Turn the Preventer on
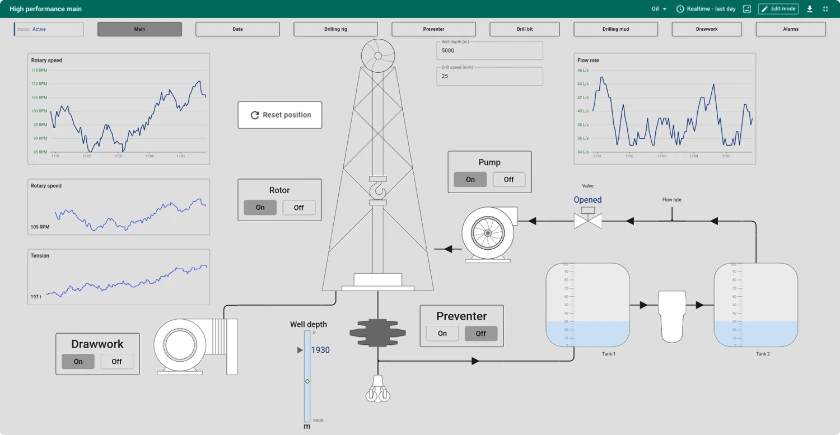Screen dimensions: 840x435 pyautogui.click(x=442, y=334)
